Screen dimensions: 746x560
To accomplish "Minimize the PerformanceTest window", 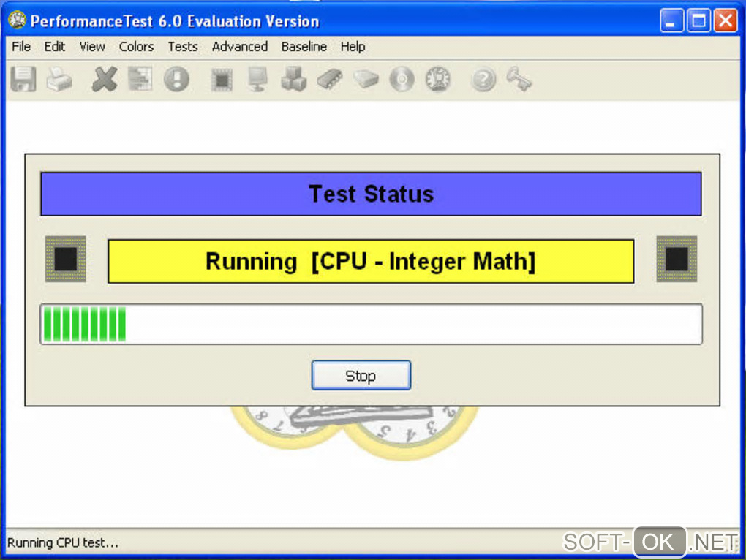I will [671, 21].
